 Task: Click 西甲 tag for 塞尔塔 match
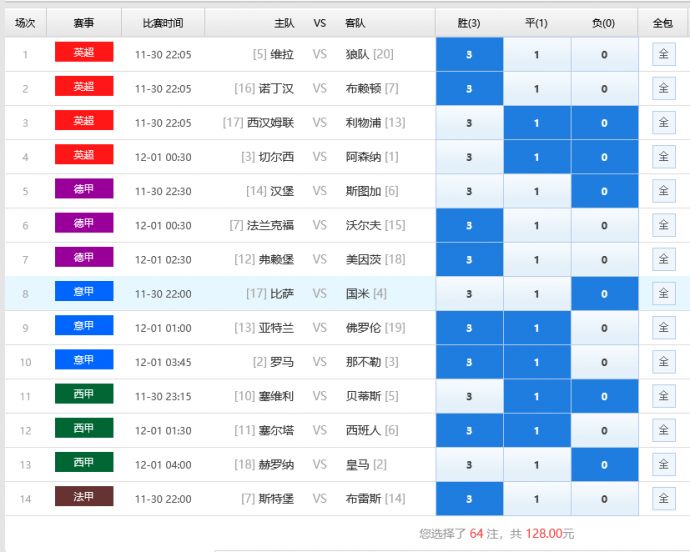tap(84, 429)
